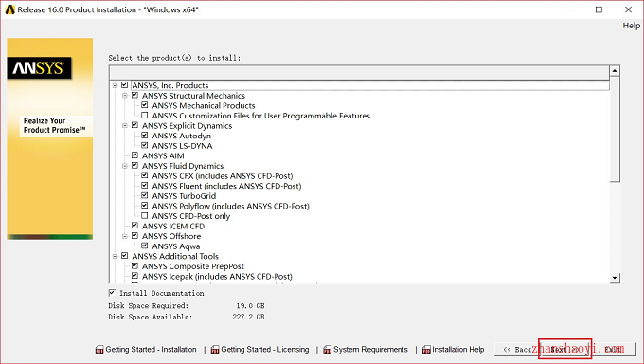Collapse ANSYS, Inc. Products tree node
The image size is (644, 364).
tap(115, 85)
